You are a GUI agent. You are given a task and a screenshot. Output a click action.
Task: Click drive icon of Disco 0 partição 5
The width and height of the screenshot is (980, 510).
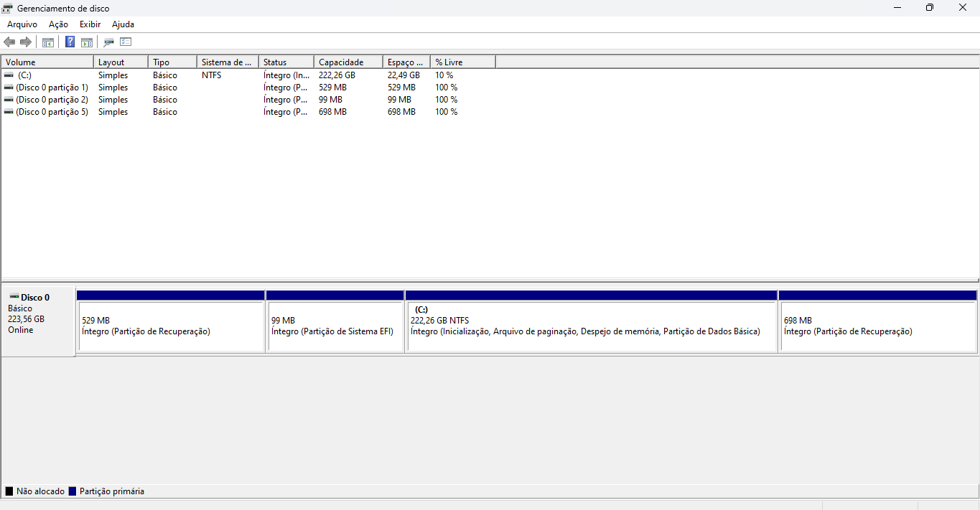click(9, 112)
